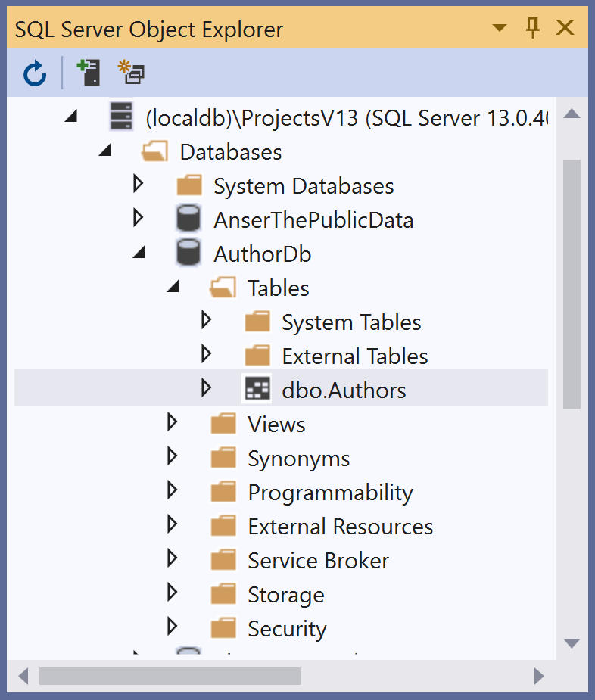Viewport: 595px width, 700px height.
Task: Click the dbo.Authors table grid icon
Action: tap(257, 389)
